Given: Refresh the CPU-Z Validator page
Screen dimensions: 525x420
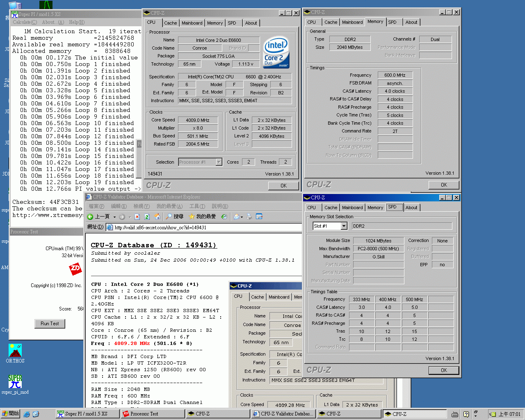Looking at the screenshot, I should (147, 217).
